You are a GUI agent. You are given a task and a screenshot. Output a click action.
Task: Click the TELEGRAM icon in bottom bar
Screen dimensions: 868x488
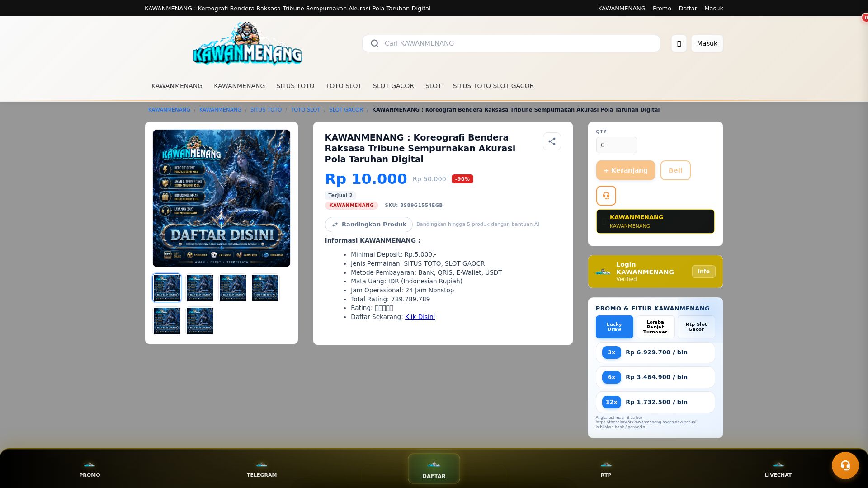[262, 465]
